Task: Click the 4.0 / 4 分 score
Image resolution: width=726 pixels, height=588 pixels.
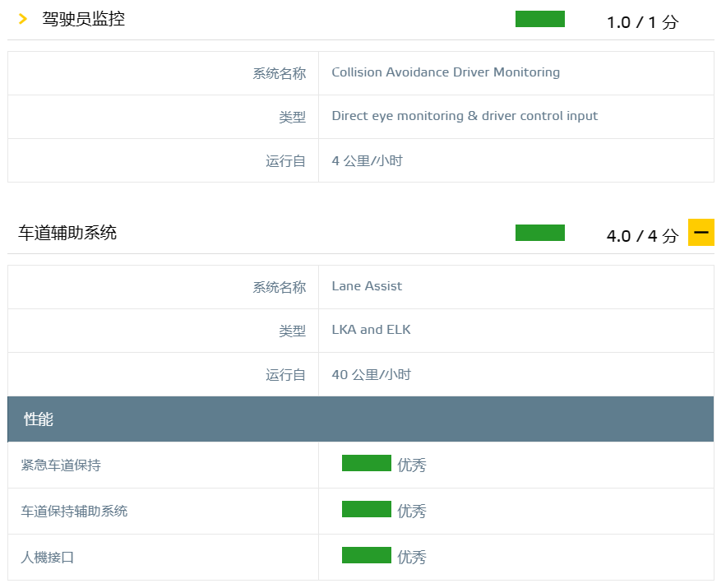Action: click(642, 236)
